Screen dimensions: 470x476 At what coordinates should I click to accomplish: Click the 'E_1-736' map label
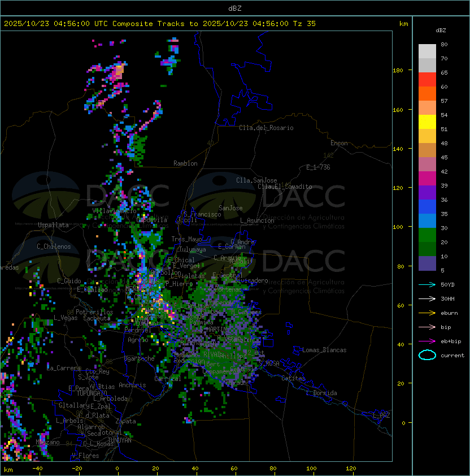(x=318, y=167)
